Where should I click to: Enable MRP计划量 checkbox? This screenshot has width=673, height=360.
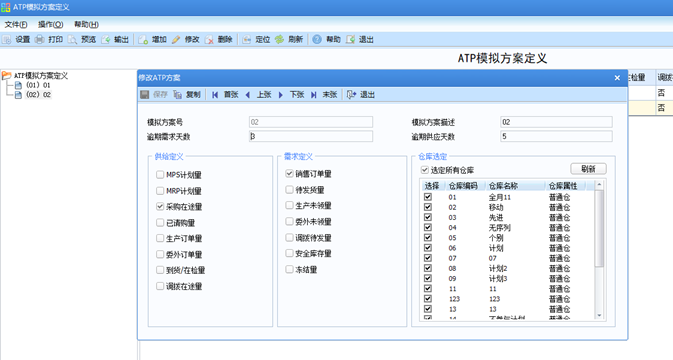point(160,191)
